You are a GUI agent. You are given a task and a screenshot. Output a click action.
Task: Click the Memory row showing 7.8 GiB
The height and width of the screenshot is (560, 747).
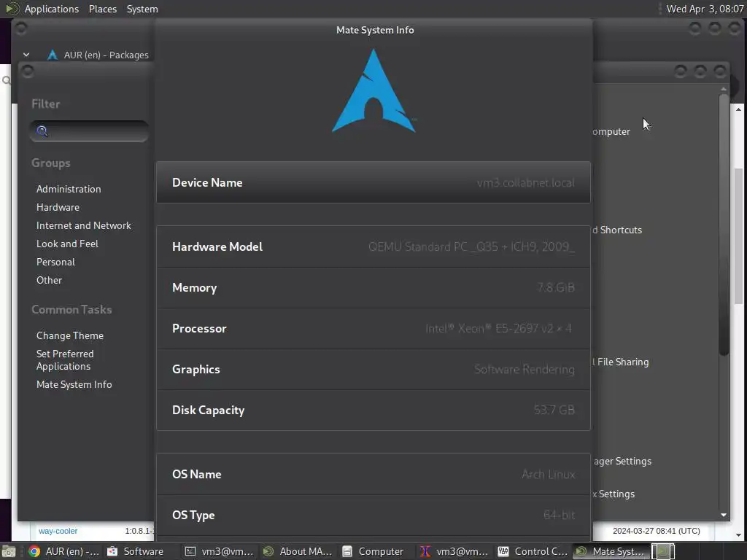373,287
